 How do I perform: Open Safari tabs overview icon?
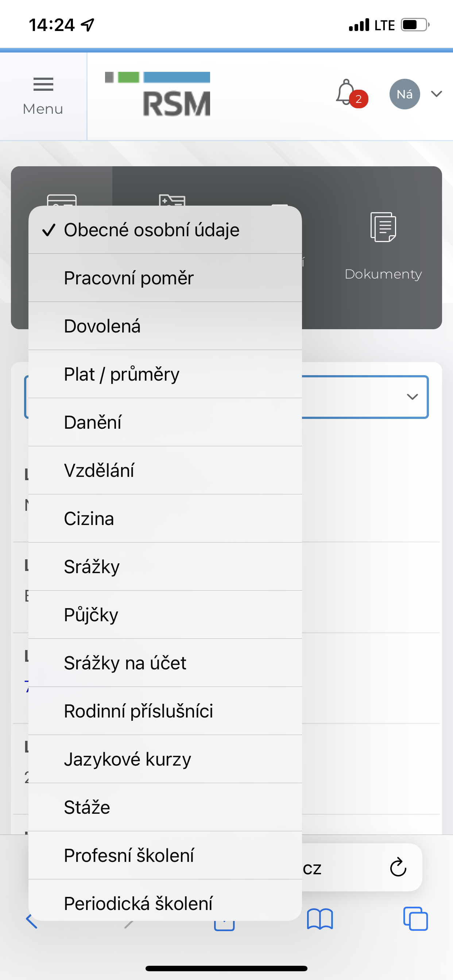tap(415, 919)
